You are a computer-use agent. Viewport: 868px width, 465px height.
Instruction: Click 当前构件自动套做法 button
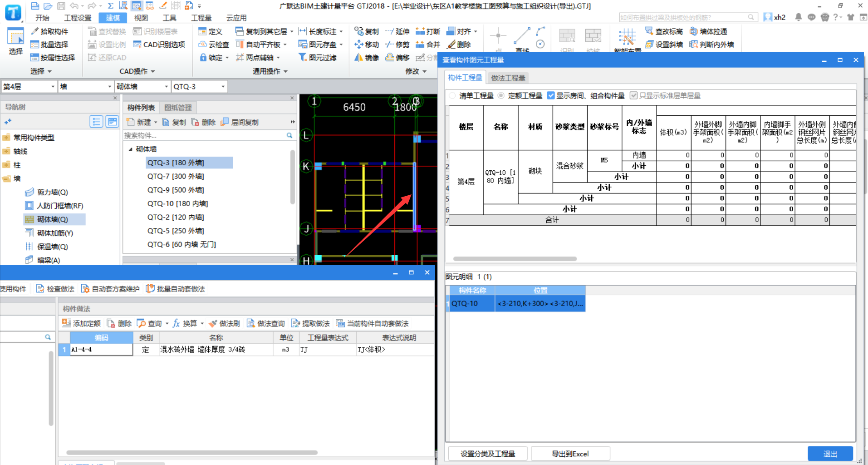pos(373,323)
